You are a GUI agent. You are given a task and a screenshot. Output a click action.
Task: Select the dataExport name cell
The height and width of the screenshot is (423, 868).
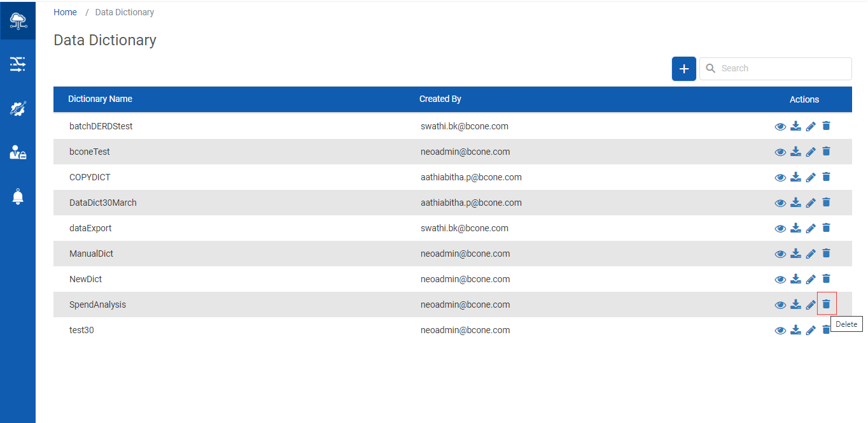(x=90, y=228)
